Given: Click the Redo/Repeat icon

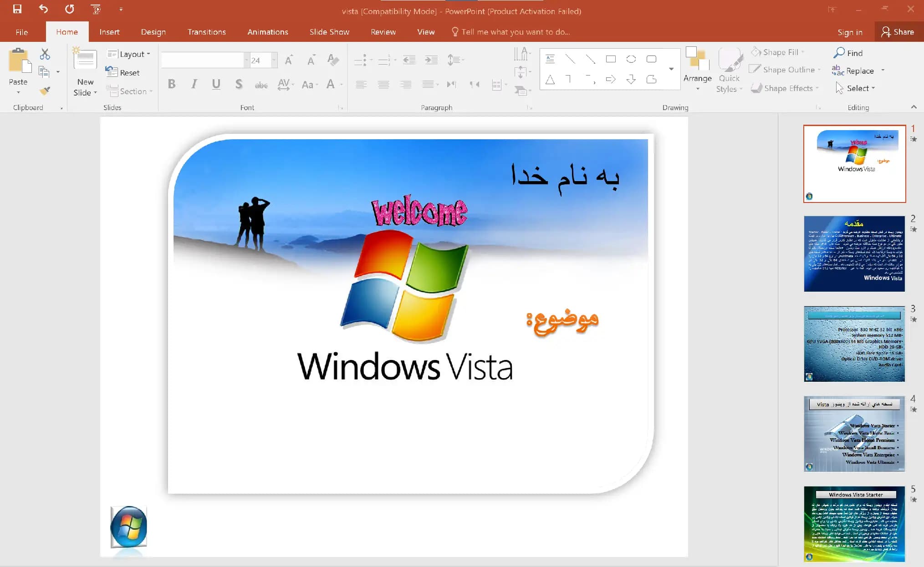Looking at the screenshot, I should (x=69, y=9).
